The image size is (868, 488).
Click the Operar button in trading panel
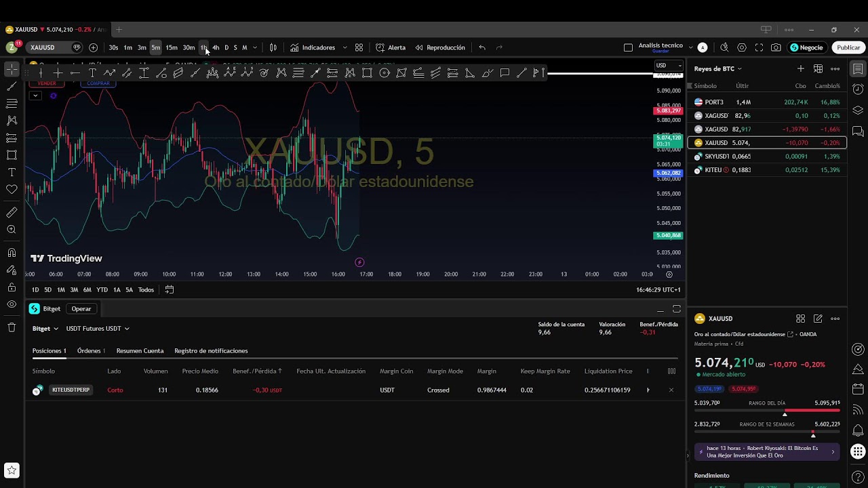coord(81,309)
